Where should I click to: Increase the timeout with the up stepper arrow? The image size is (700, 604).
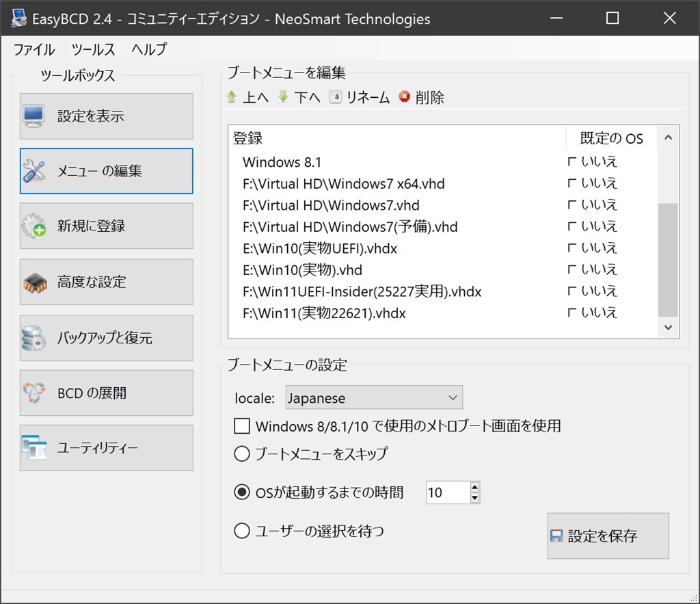point(475,486)
